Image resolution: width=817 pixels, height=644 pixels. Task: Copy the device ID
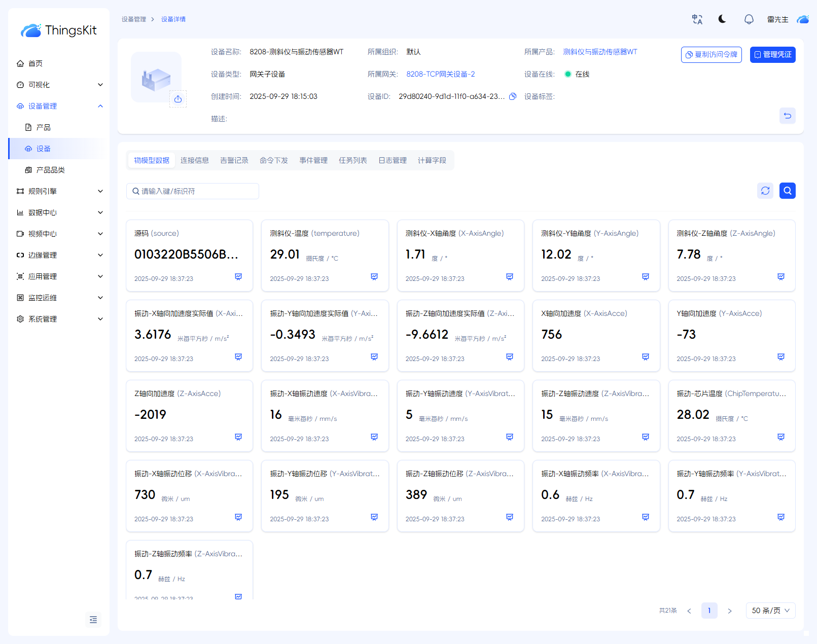coord(513,96)
